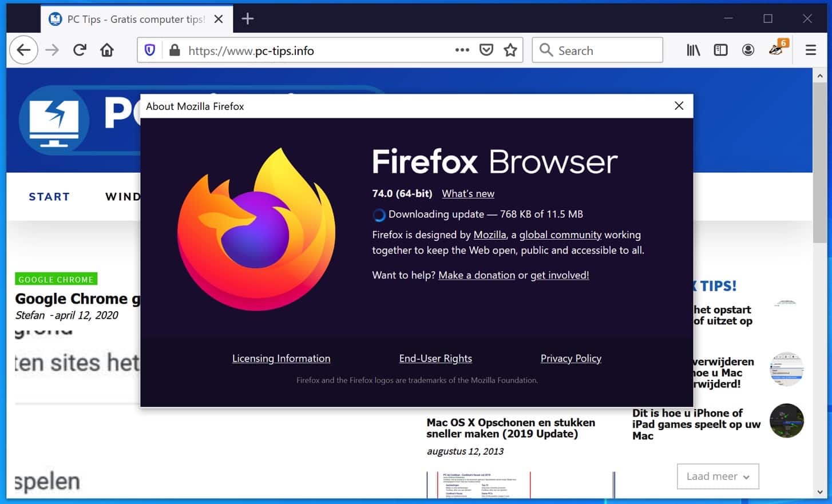Click the GOOGLE CHROME category tag
This screenshot has height=504, width=832.
point(56,279)
